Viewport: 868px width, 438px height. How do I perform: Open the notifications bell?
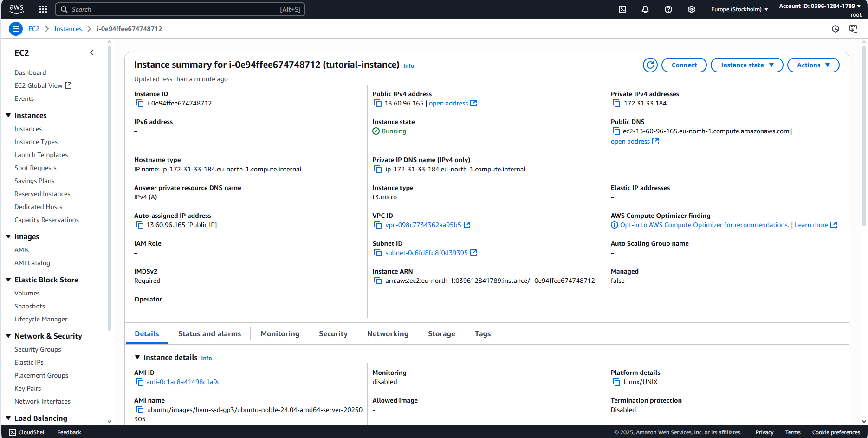click(645, 9)
